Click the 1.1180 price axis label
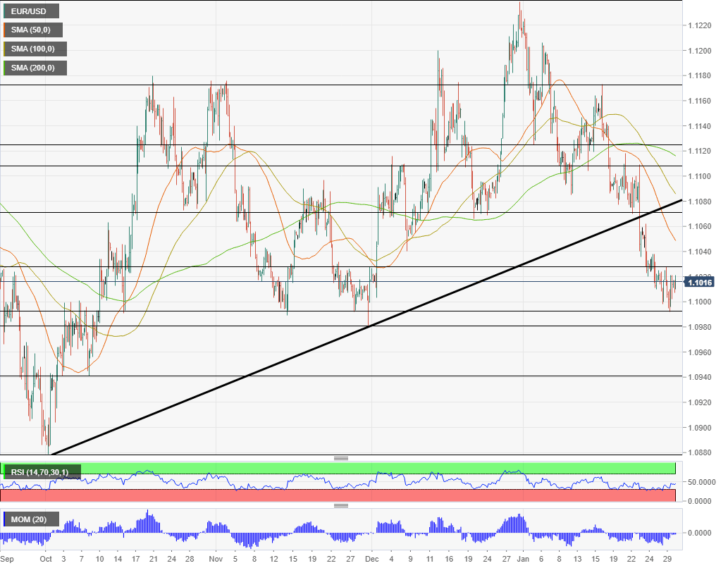Viewport: 728px width, 568px height. point(700,75)
